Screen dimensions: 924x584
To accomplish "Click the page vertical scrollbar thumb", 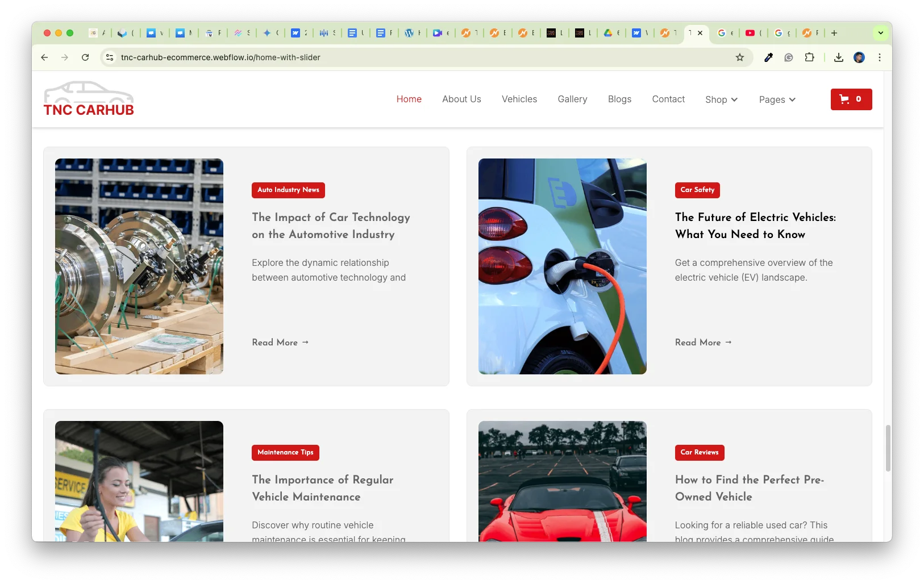I will (888, 448).
